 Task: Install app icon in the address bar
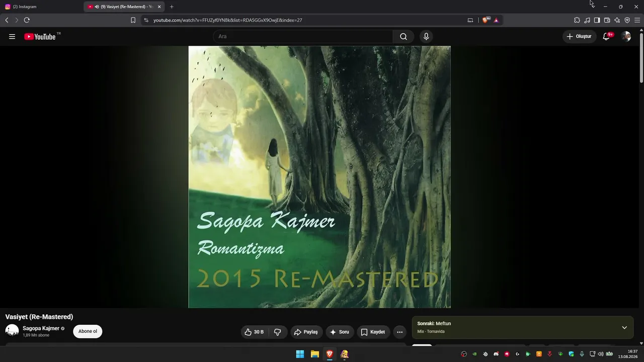click(470, 20)
